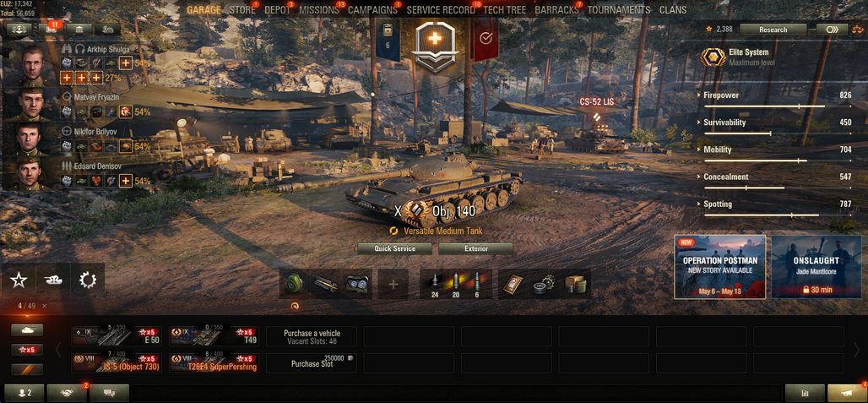This screenshot has height=403, width=868.
Task: Toggle the orange stripe carousel filter
Action: click(27, 370)
